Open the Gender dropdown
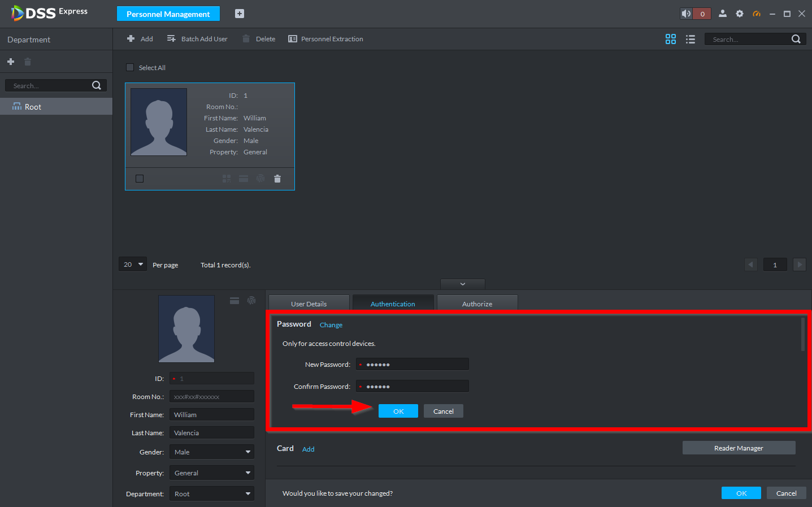The image size is (812, 507). click(211, 452)
